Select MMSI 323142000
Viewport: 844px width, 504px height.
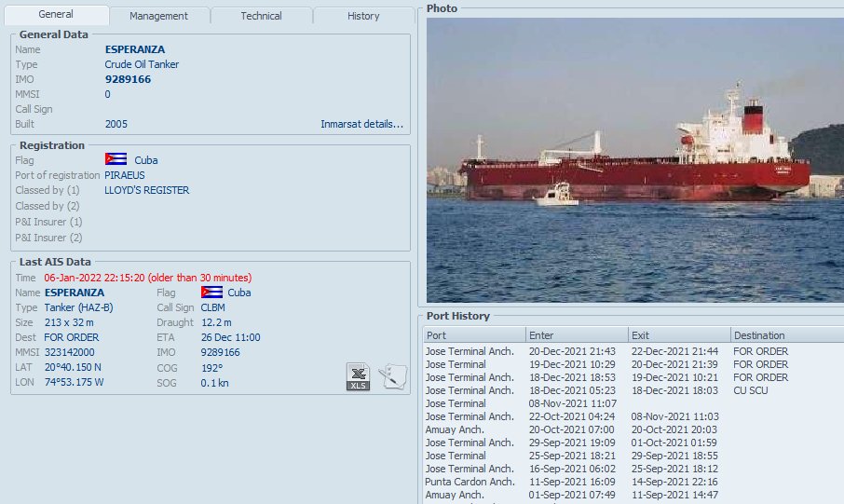coord(70,352)
